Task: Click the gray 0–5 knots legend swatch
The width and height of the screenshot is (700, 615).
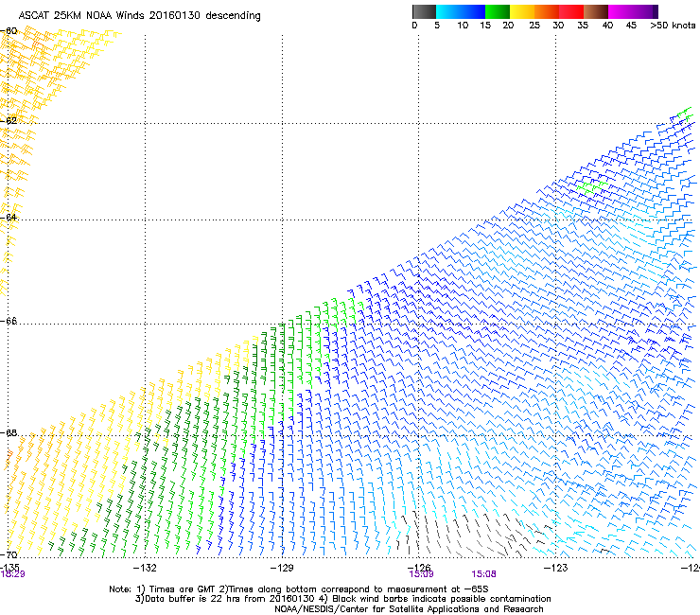Action: pos(424,11)
